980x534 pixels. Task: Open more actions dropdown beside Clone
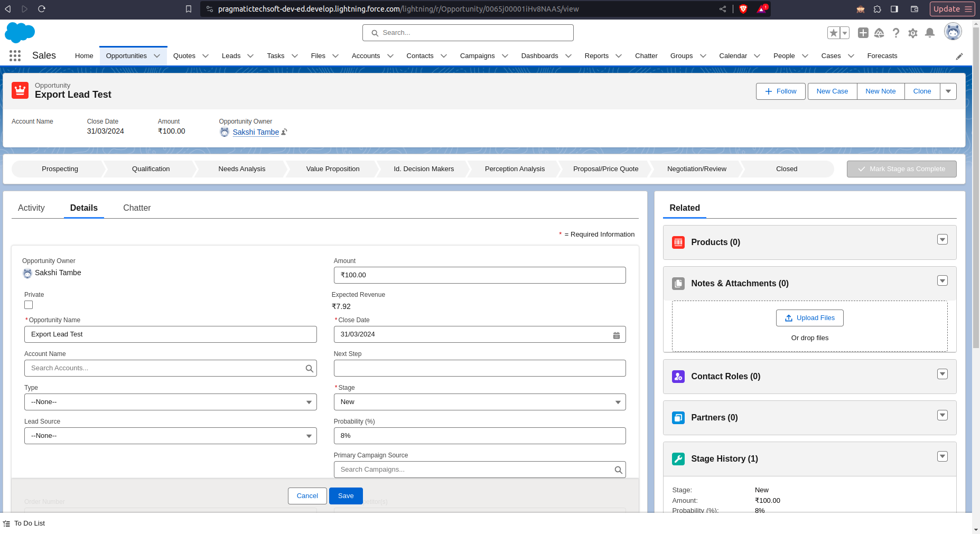[x=948, y=91]
